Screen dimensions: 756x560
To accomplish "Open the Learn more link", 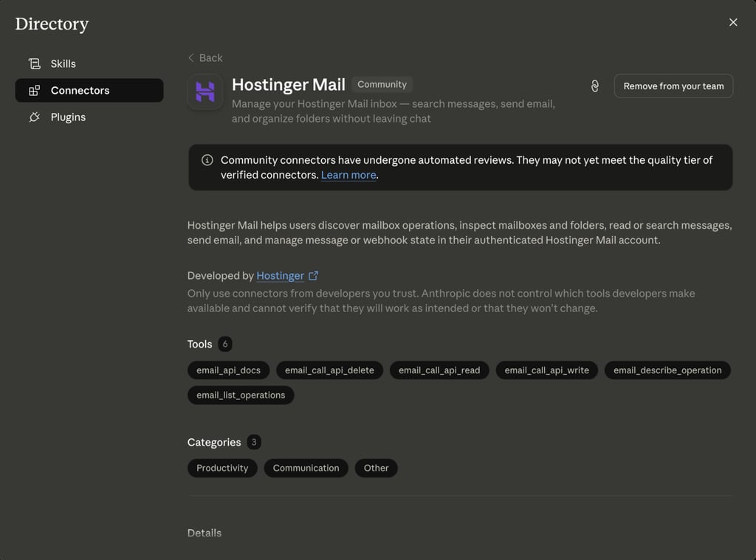I will click(x=348, y=175).
